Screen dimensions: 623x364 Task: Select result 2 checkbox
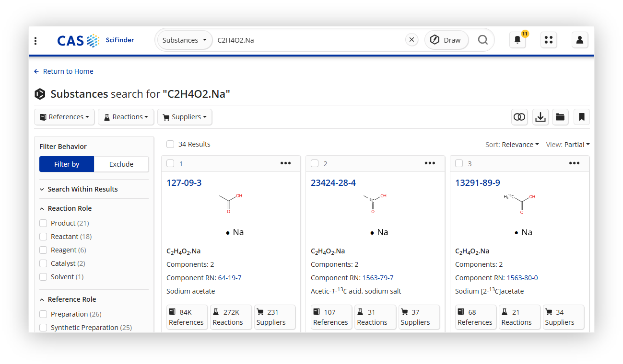click(315, 163)
